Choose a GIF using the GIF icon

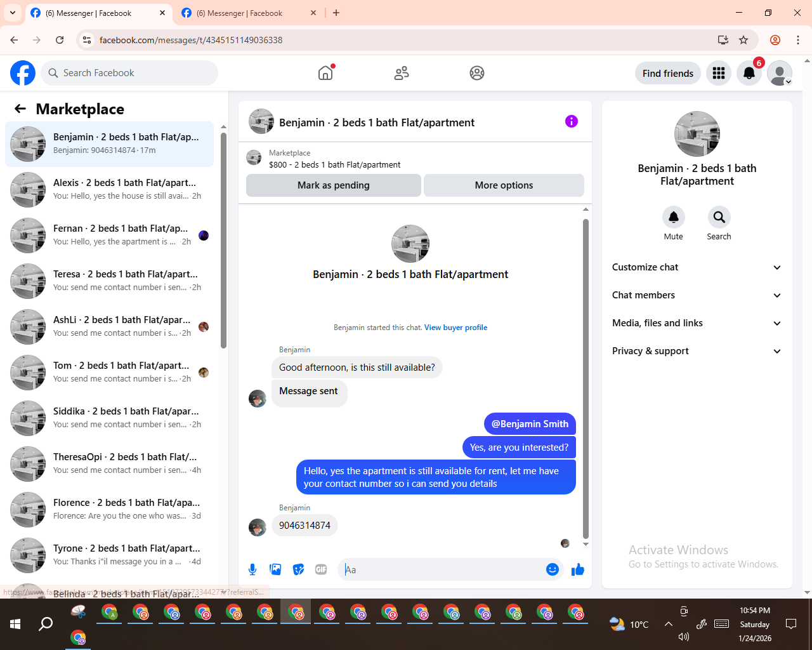(x=321, y=569)
